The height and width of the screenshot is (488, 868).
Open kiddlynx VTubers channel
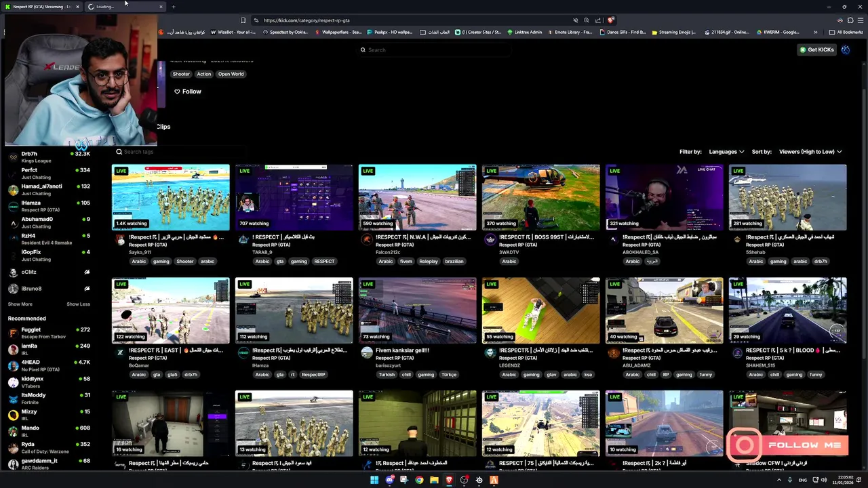click(50, 382)
